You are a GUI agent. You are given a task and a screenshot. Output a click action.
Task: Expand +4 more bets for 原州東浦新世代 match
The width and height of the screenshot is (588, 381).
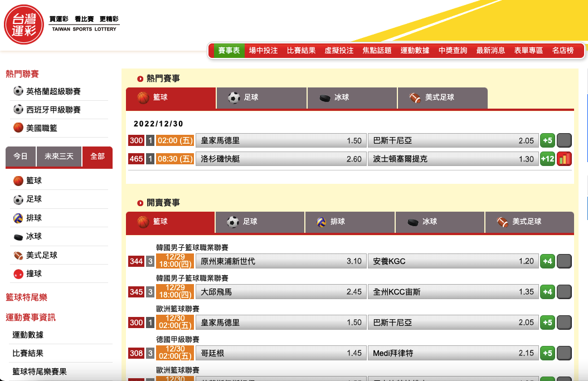tap(547, 261)
